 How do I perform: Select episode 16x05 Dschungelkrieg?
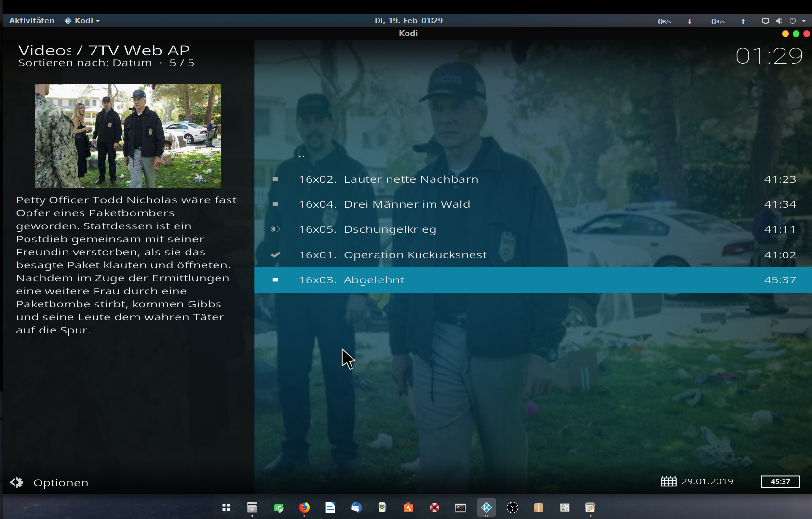(533, 229)
